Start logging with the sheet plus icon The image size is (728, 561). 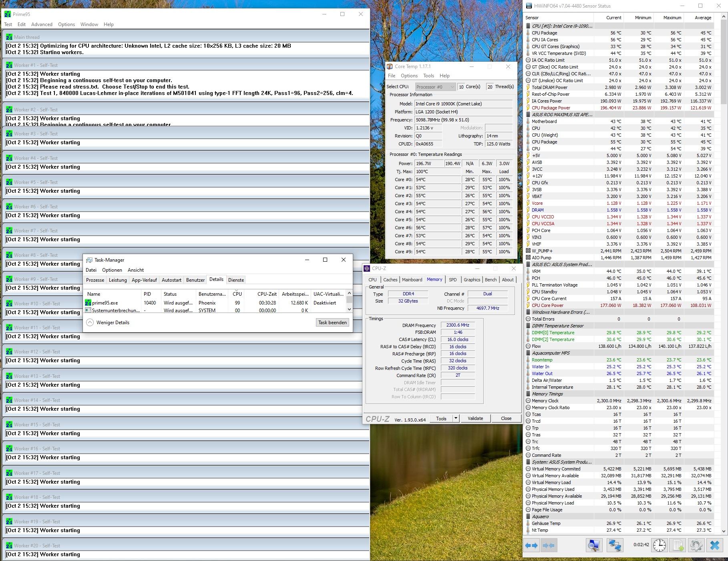(x=678, y=545)
